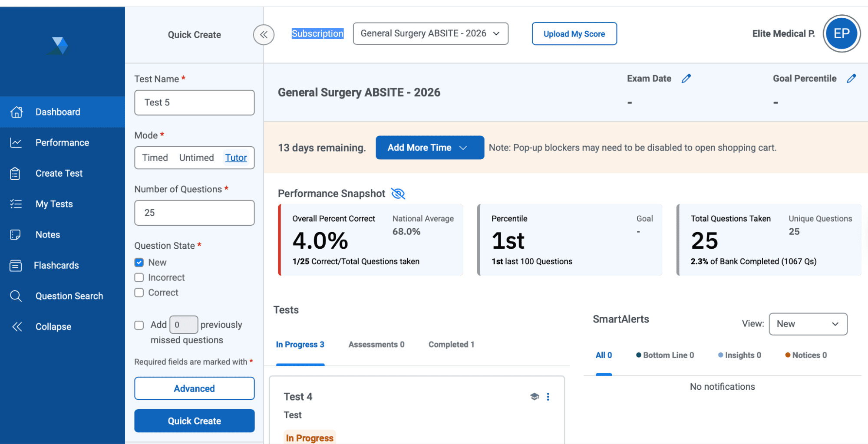The image size is (868, 444).
Task: Change the SmartAlerts View dropdown from New
Action: [x=808, y=324]
